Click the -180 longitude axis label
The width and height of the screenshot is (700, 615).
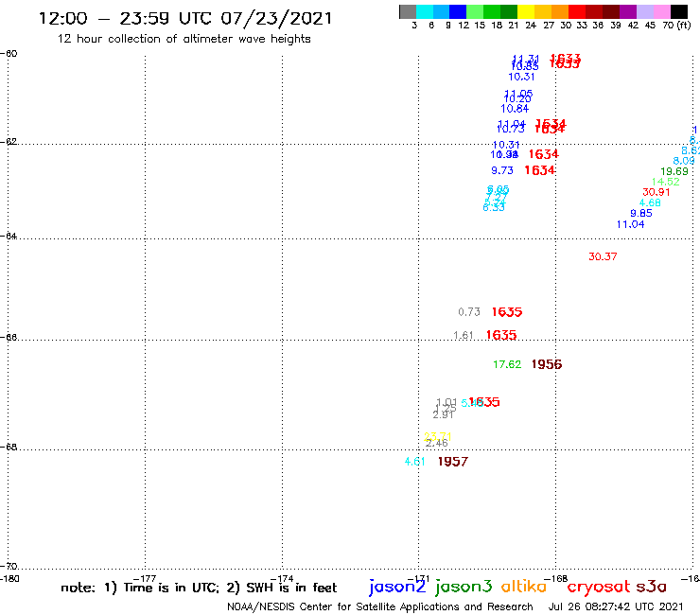tap(9, 579)
